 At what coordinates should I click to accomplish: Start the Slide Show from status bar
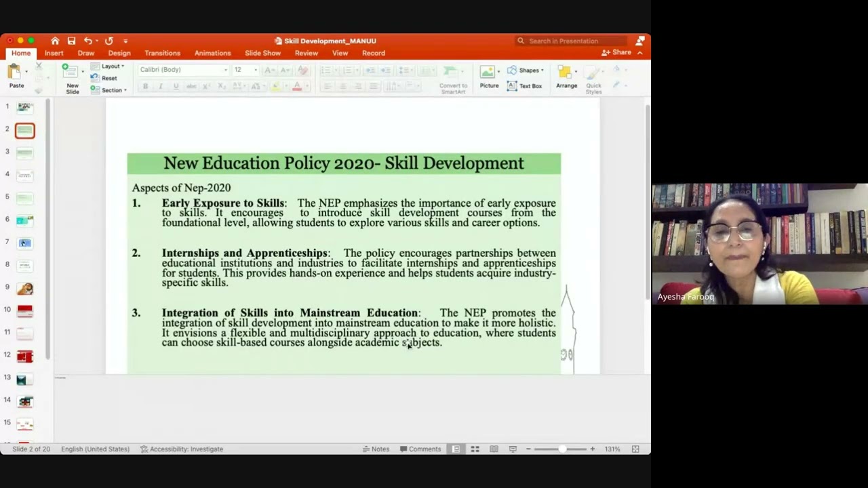[x=513, y=449]
